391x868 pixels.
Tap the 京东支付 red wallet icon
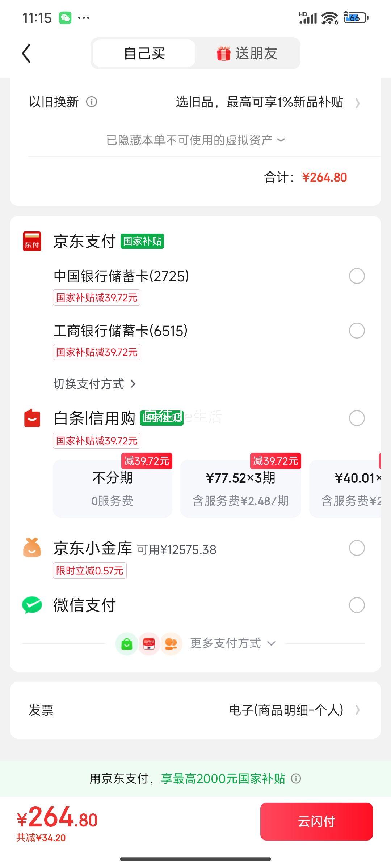point(32,241)
